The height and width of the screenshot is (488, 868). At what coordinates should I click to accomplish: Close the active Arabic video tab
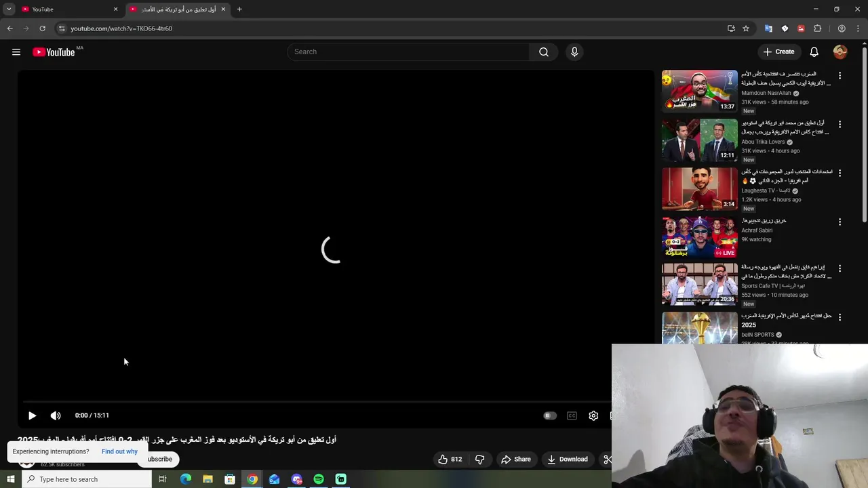223,9
